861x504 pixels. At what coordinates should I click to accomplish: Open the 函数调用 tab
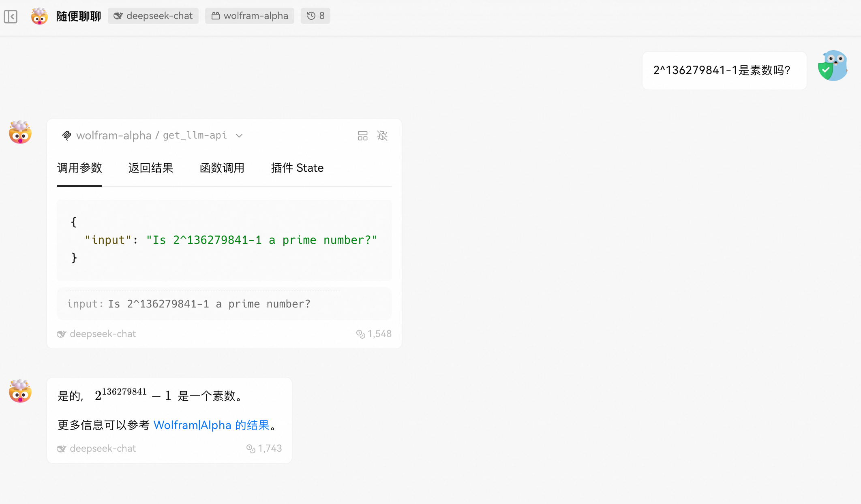pyautogui.click(x=222, y=168)
